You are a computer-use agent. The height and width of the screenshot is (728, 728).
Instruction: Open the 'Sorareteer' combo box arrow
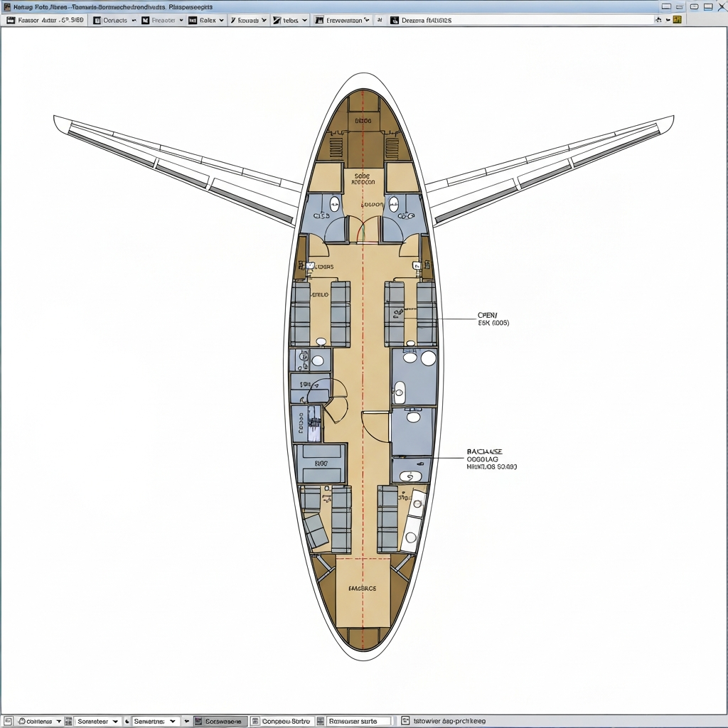115,721
